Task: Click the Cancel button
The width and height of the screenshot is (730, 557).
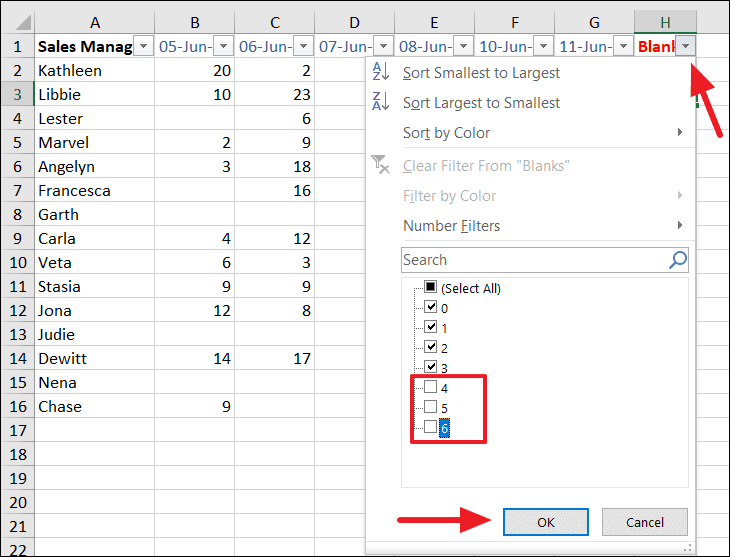Action: click(x=645, y=522)
